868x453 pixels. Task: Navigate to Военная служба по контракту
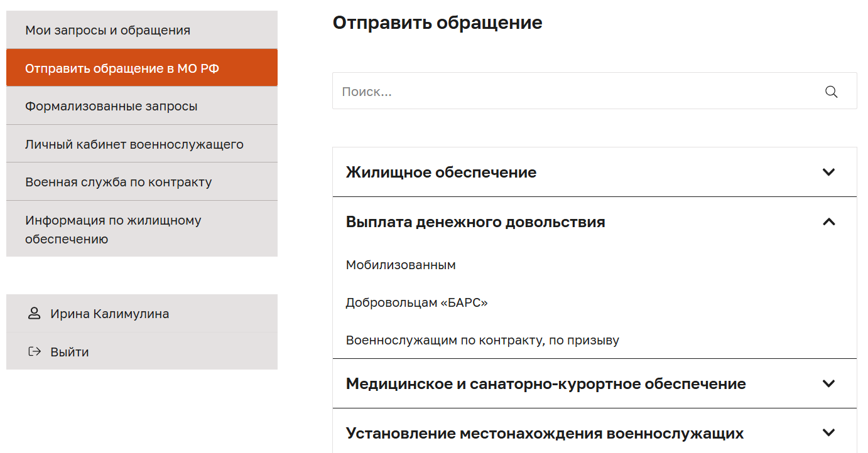point(118,182)
